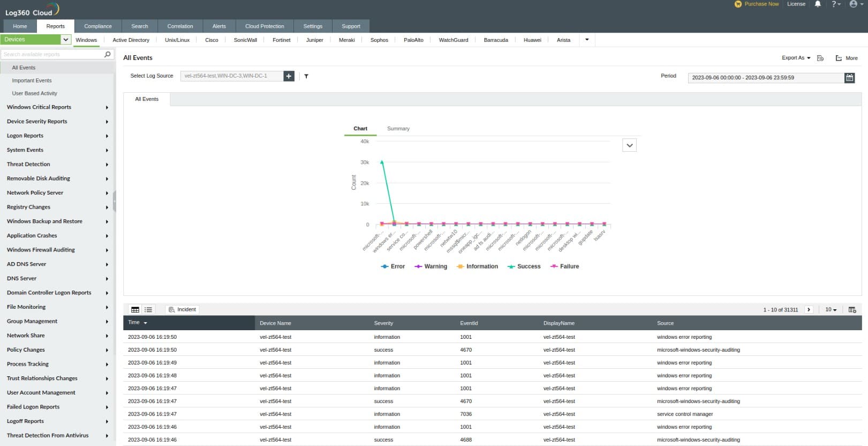Expand Threat Detection category

coord(57,164)
